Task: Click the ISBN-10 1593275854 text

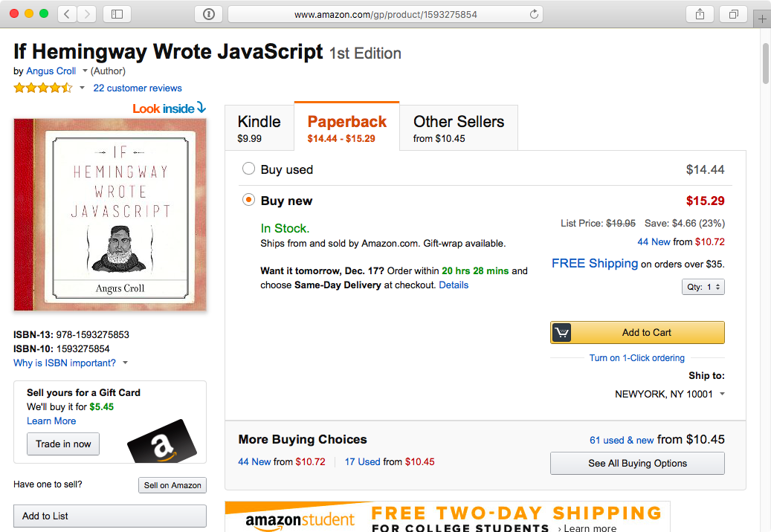Action: click(62, 348)
